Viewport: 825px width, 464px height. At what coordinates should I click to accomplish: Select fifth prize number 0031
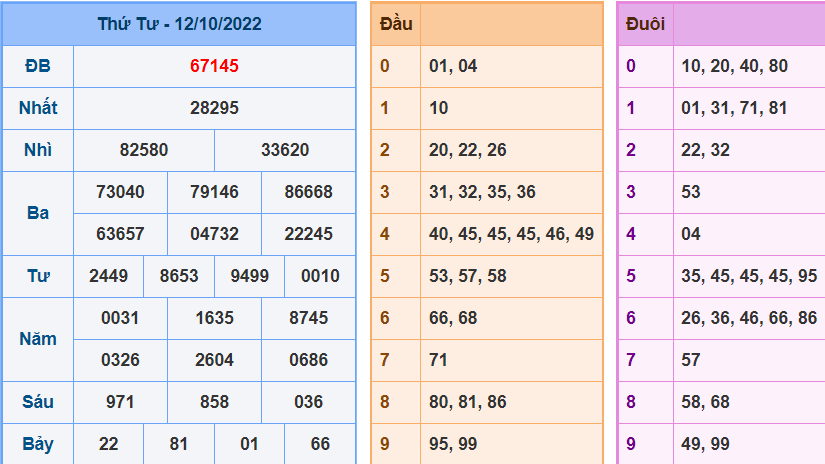pyautogui.click(x=120, y=318)
